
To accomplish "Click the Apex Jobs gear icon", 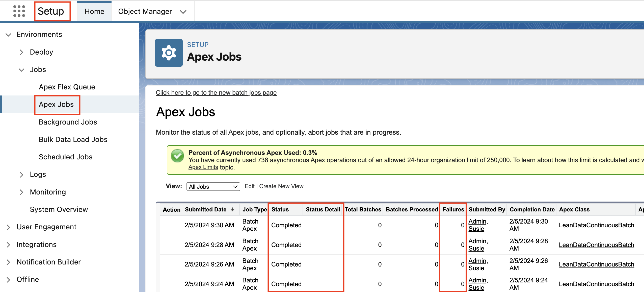I will point(169,53).
